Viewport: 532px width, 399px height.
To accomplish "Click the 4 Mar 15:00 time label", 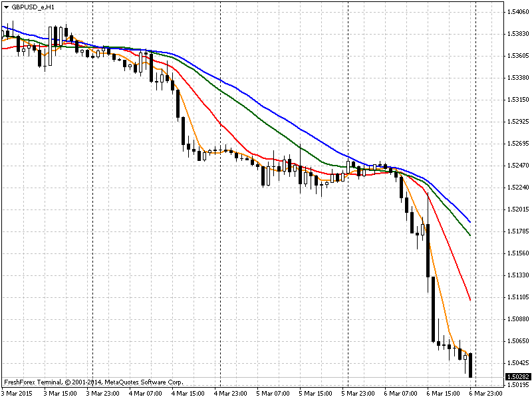I will (x=188, y=394).
